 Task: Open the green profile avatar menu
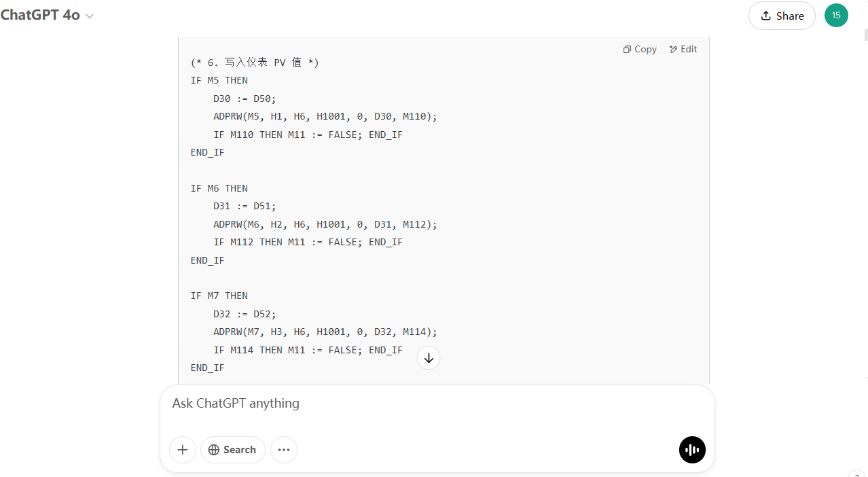(x=836, y=16)
